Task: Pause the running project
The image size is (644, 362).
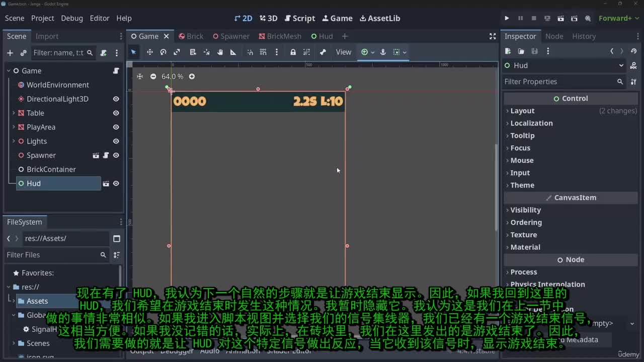Action: pos(520,18)
